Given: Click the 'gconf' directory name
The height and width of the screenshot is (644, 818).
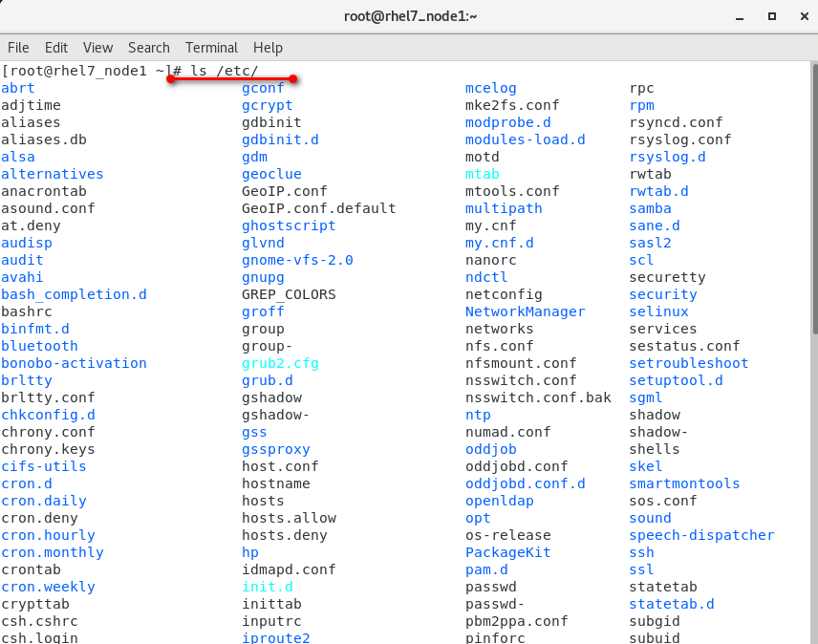Looking at the screenshot, I should pyautogui.click(x=263, y=88).
